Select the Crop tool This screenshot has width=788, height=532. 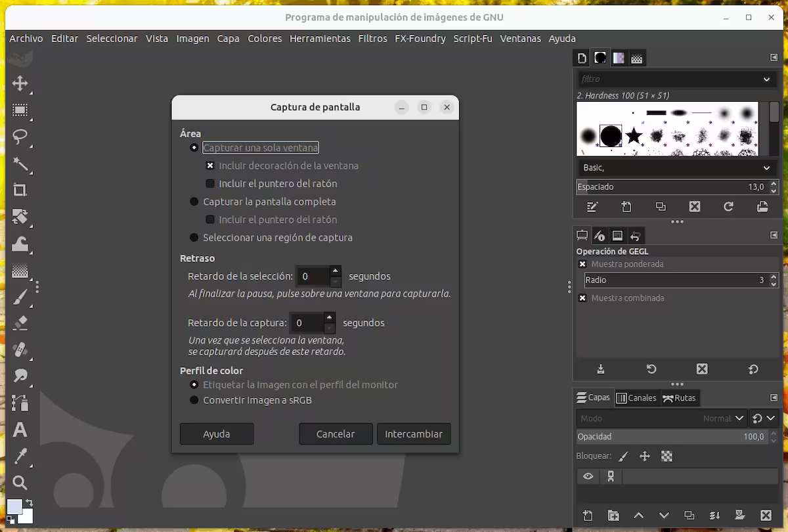click(20, 190)
